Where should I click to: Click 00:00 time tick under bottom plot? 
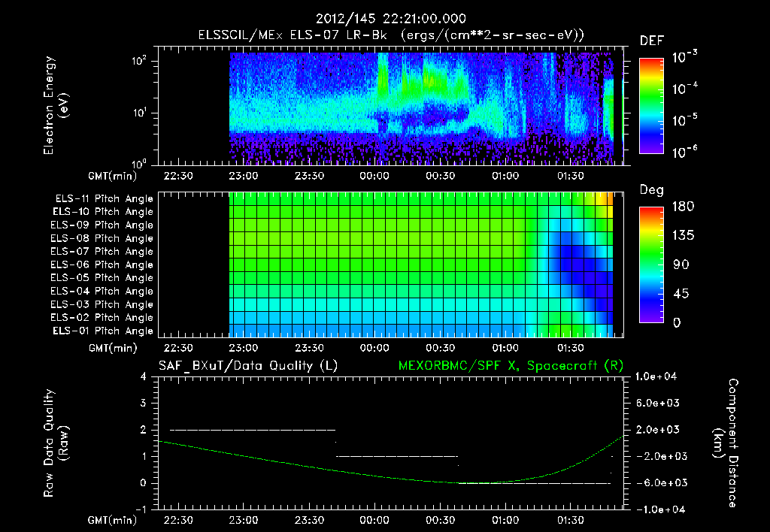coord(374,520)
